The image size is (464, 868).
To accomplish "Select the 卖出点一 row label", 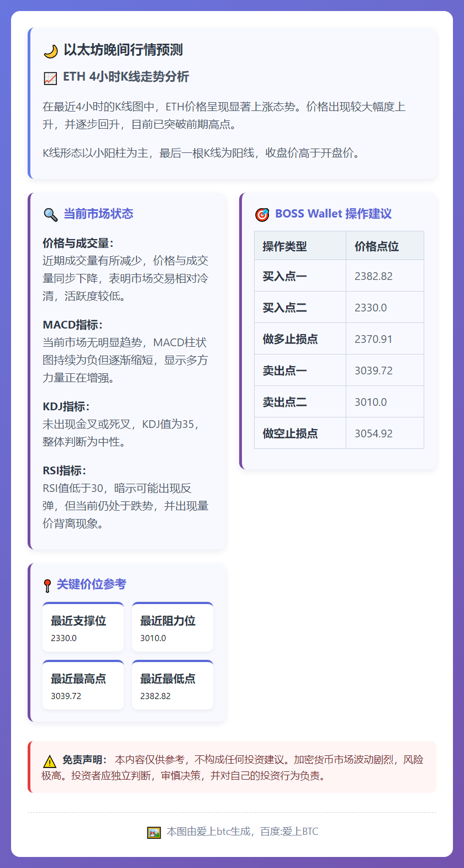I will click(284, 371).
